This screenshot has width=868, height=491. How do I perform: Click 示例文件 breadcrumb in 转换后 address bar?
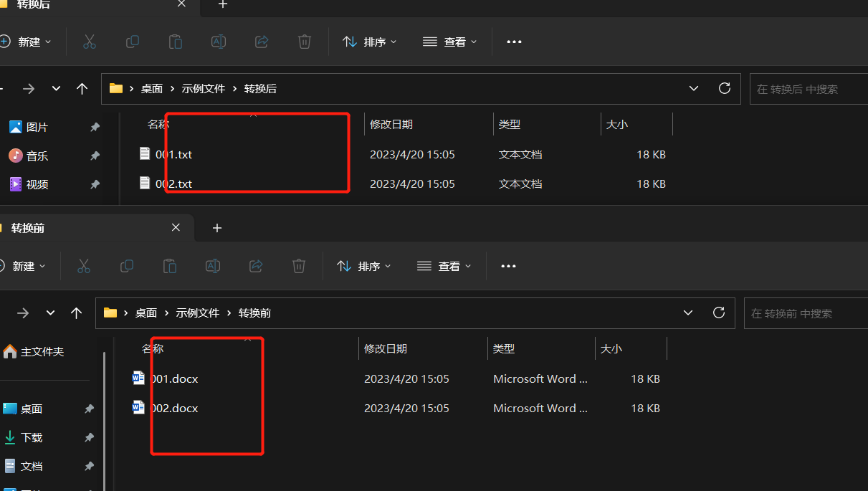[x=203, y=89]
